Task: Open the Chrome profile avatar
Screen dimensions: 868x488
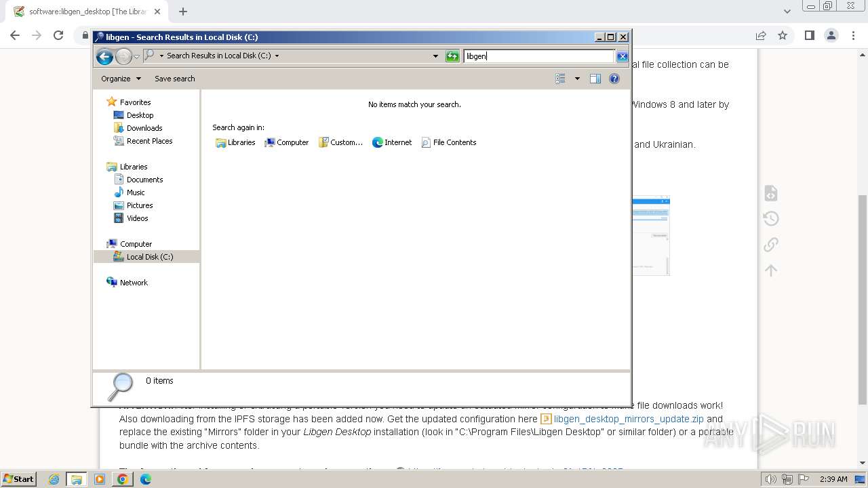Action: (x=831, y=35)
